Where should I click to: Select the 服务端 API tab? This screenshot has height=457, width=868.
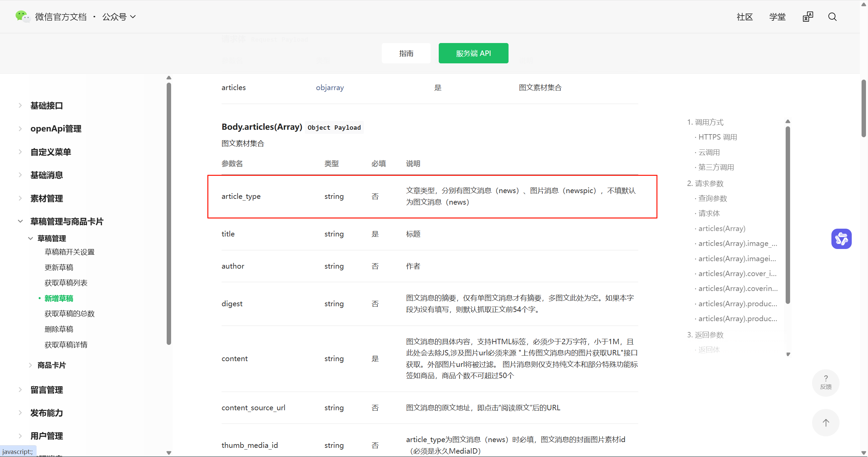tap(473, 53)
